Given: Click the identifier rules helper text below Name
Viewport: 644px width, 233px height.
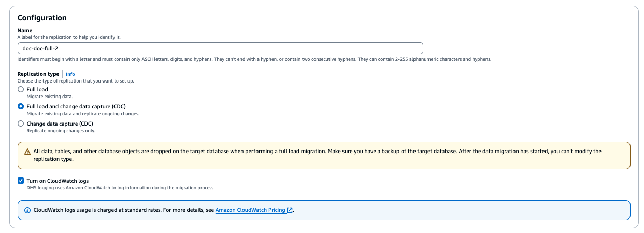Looking at the screenshot, I should pyautogui.click(x=254, y=59).
